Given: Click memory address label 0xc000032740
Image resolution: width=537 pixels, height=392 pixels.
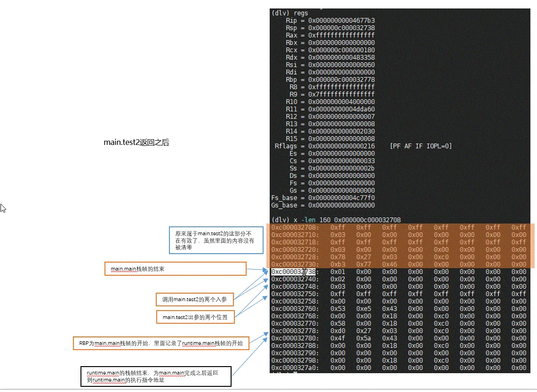Looking at the screenshot, I should tap(295, 280).
